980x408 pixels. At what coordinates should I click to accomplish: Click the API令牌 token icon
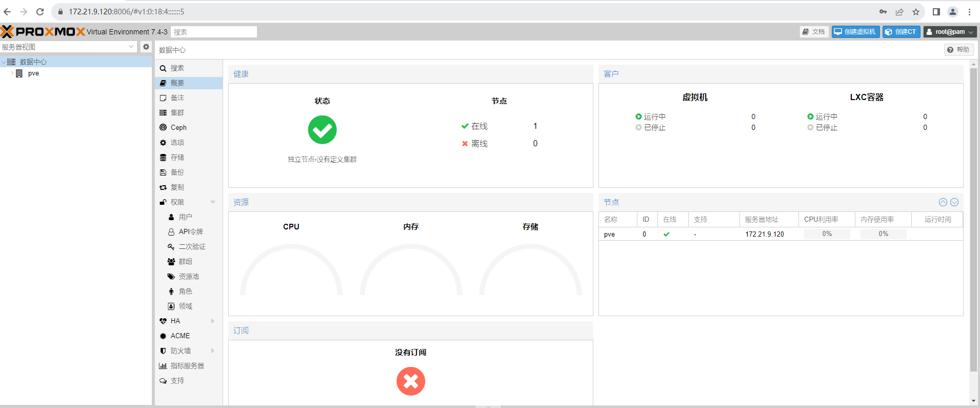(171, 232)
